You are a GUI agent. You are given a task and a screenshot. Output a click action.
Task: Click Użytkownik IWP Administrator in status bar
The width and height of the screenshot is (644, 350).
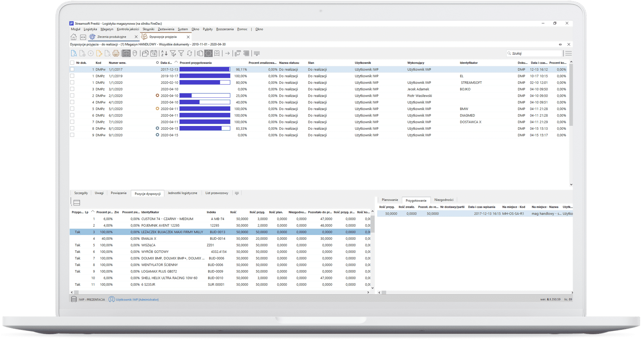point(138,299)
